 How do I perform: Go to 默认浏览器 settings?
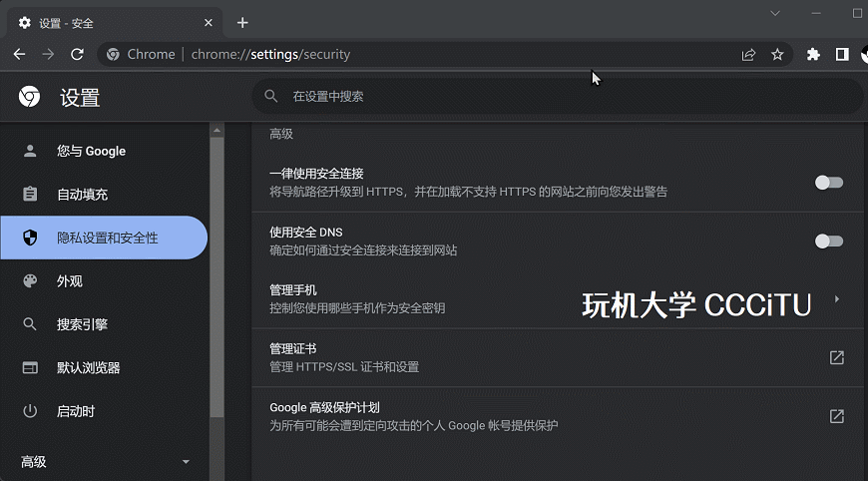pyautogui.click(x=88, y=368)
